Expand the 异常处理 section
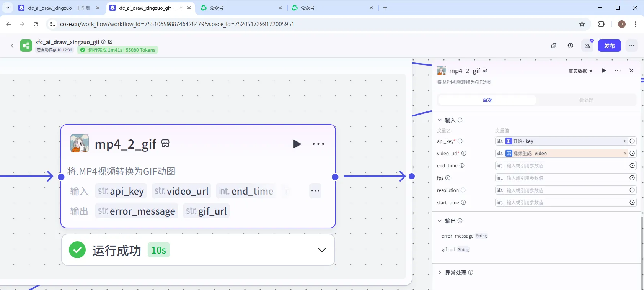644x290 pixels. (440, 272)
